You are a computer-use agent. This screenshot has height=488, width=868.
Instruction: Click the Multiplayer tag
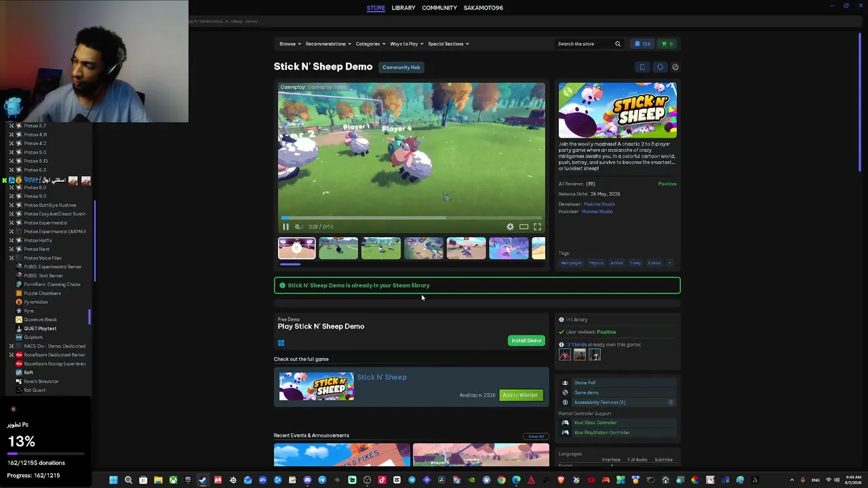click(572, 263)
